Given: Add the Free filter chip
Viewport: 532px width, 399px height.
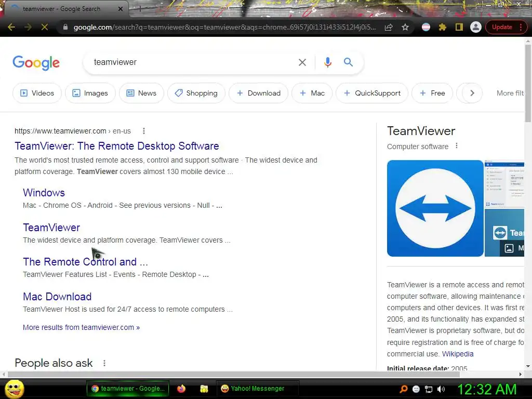Looking at the screenshot, I should tap(432, 93).
